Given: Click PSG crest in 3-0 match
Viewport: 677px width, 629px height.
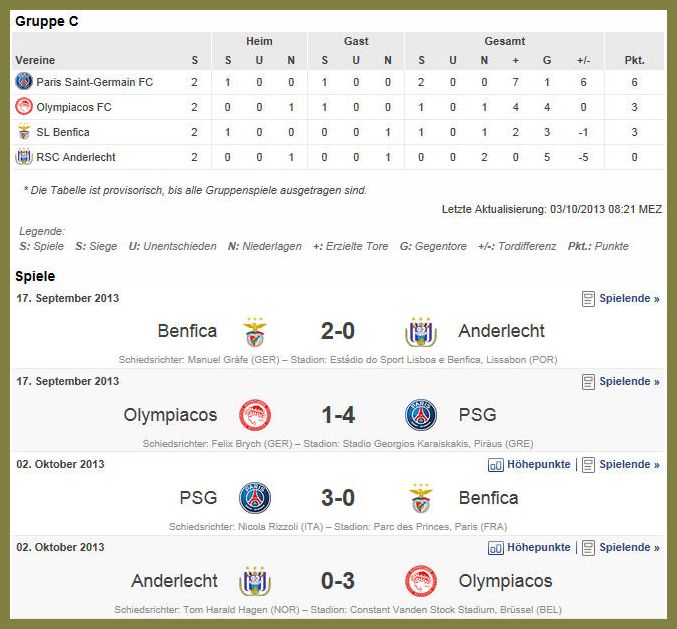Looking at the screenshot, I should 255,498.
